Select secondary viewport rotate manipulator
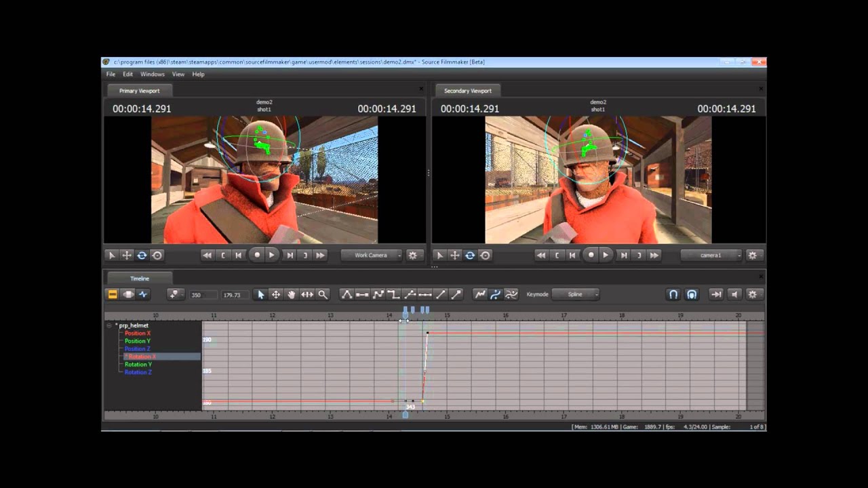 (470, 256)
